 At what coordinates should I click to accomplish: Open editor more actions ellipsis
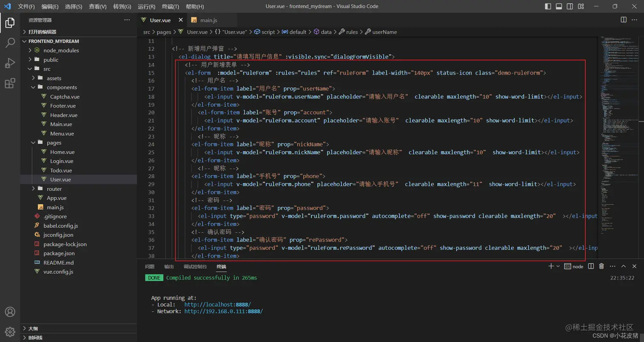tap(635, 20)
